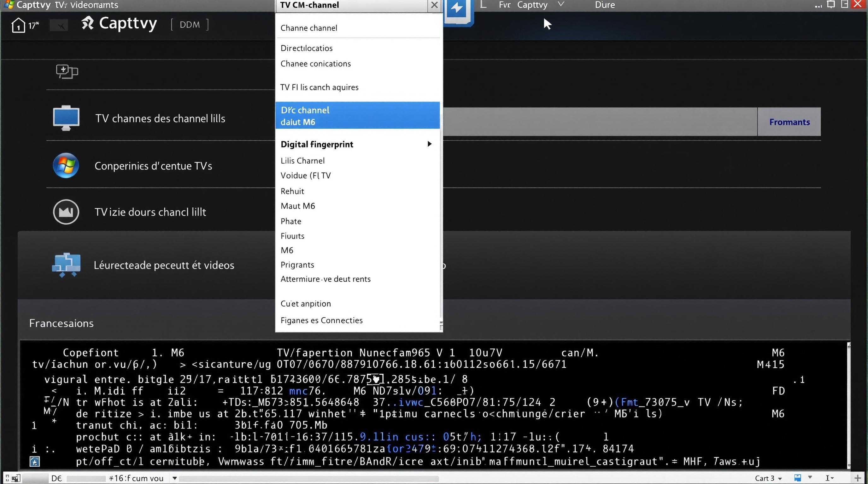
Task: Open Conperinies d'centue TVs row
Action: click(x=153, y=166)
